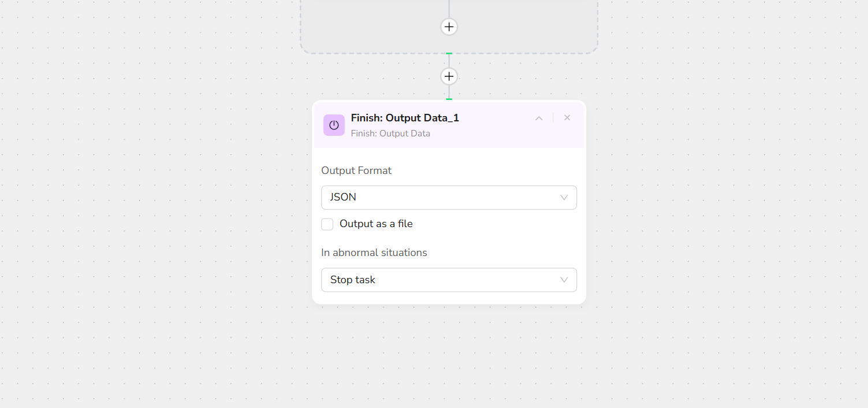
Task: Open the Output Format JSON dropdown
Action: pos(439,197)
